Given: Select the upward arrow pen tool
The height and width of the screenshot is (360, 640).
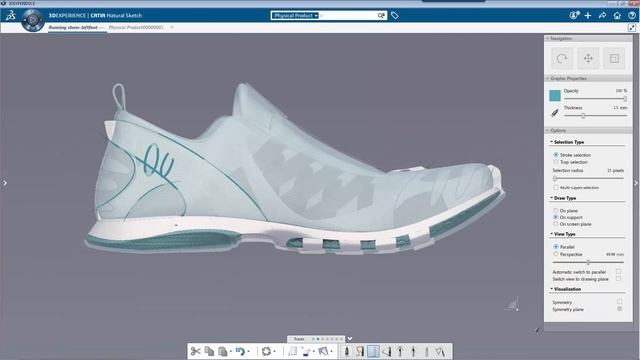Looking at the screenshot, I should point(400,351).
